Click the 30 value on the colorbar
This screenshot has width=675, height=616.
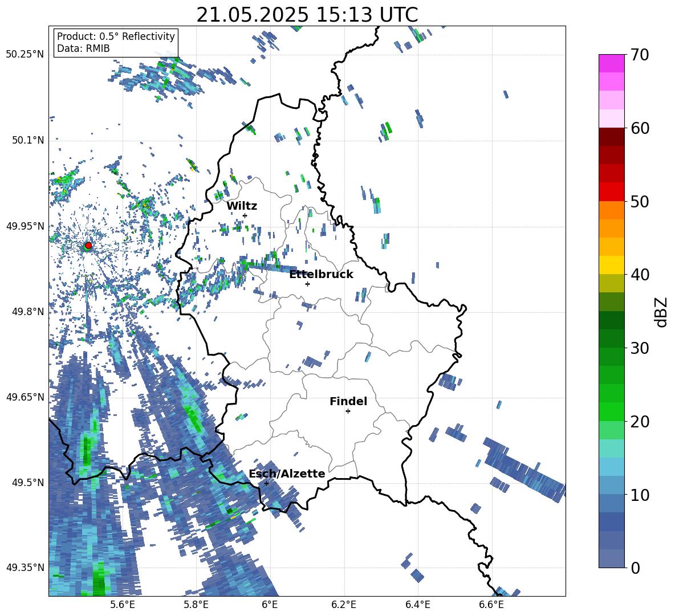640,348
